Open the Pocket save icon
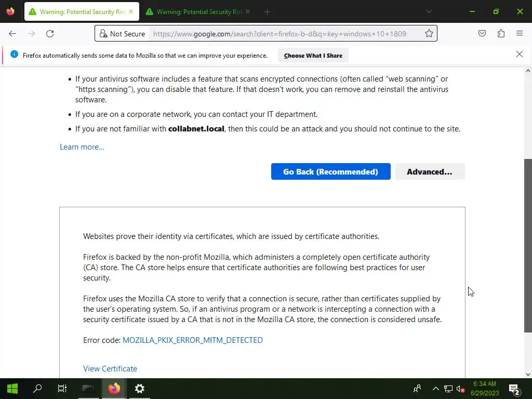 click(x=482, y=33)
